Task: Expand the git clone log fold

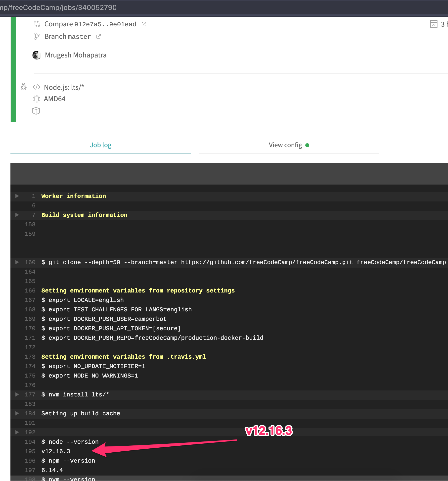Action: [x=17, y=262]
